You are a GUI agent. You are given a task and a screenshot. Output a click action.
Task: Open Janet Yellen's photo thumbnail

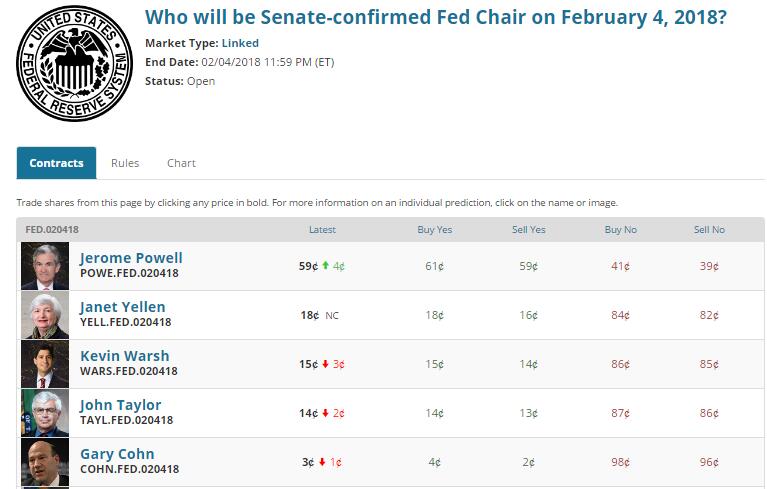tap(45, 315)
